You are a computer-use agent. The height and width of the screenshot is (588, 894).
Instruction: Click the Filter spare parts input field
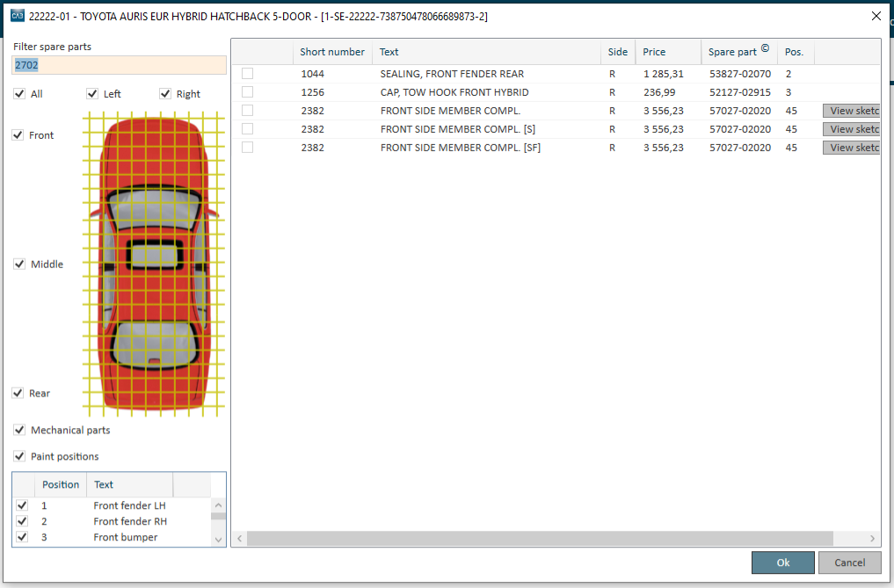click(x=120, y=65)
